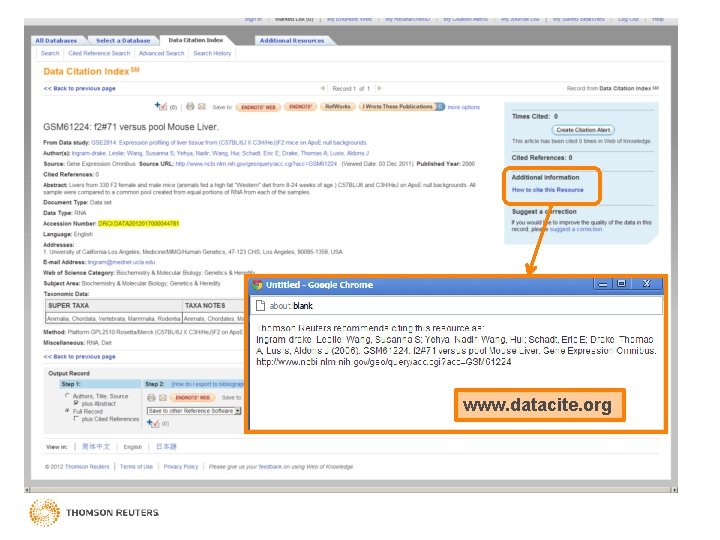Switch view to Japanese
The image size is (720, 540).
coord(166,446)
